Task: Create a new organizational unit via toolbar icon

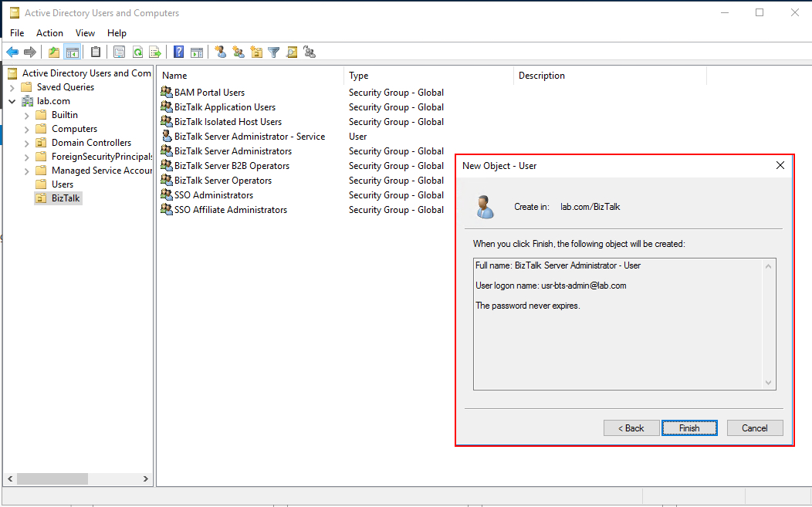Action: pyautogui.click(x=256, y=52)
